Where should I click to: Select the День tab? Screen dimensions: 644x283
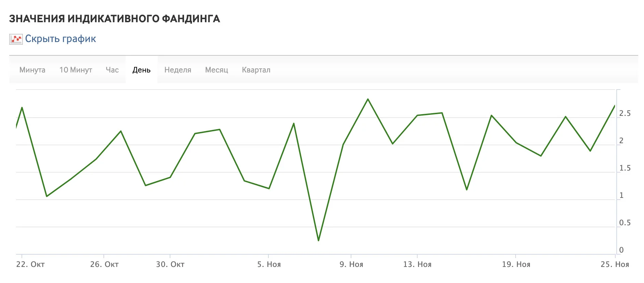pyautogui.click(x=142, y=70)
